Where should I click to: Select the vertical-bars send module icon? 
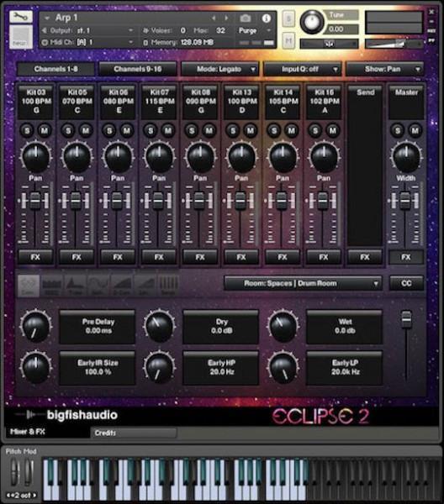click(168, 286)
